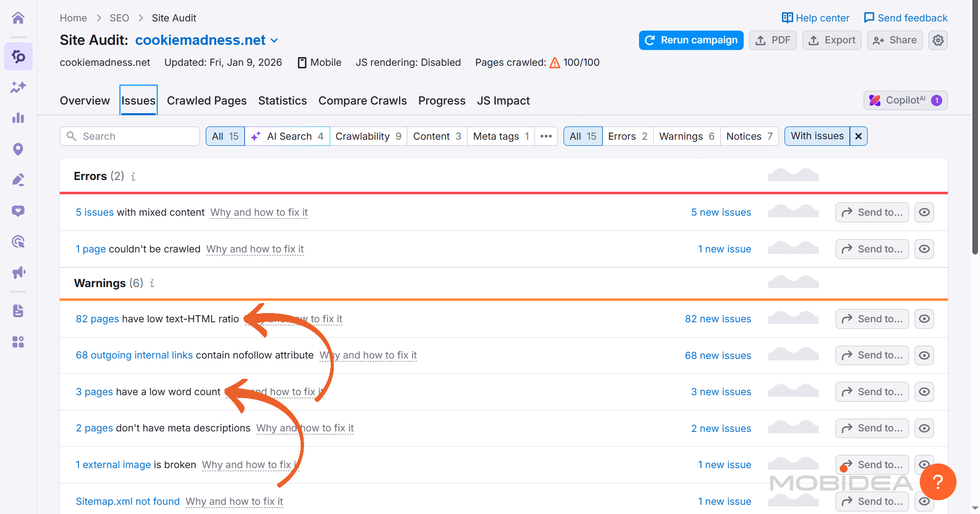
Task: Open the Compare Crawls tab
Action: click(x=362, y=100)
